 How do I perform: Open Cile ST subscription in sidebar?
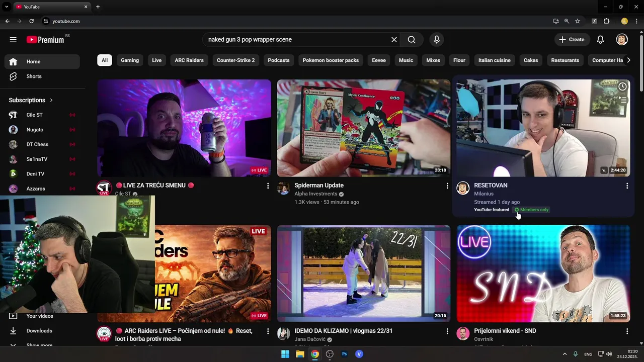42,115
